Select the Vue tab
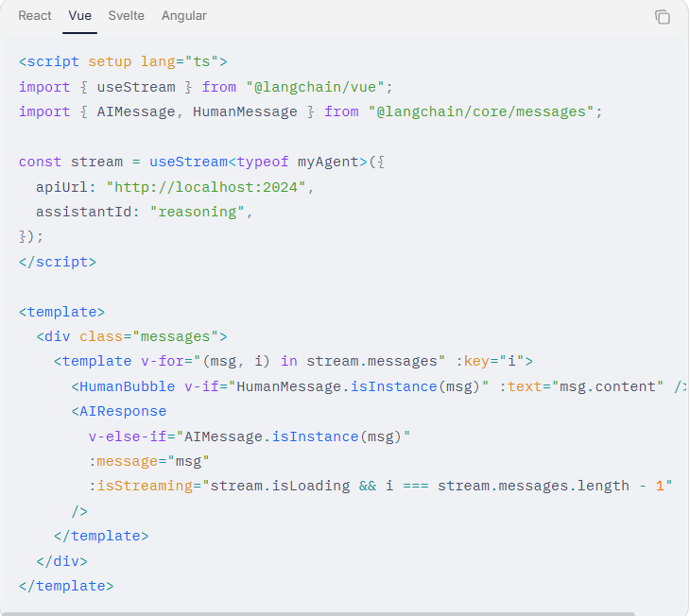This screenshot has height=616, width=690. click(79, 16)
